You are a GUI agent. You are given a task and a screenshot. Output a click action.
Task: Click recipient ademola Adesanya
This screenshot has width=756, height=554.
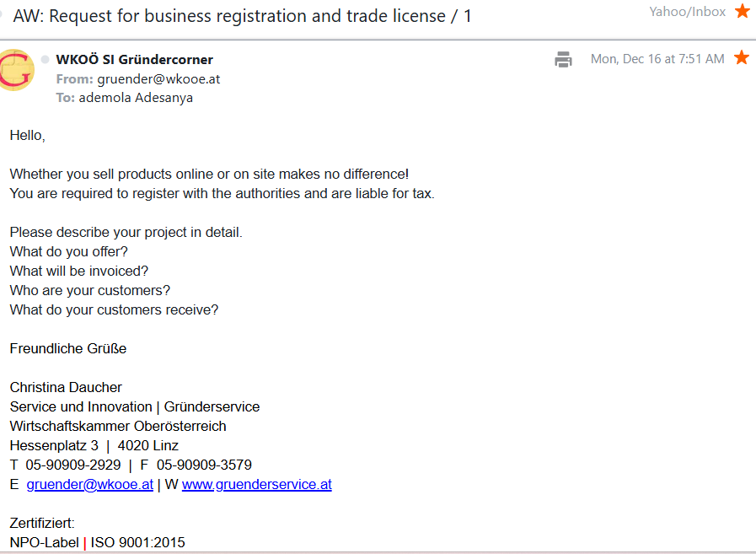(x=136, y=98)
